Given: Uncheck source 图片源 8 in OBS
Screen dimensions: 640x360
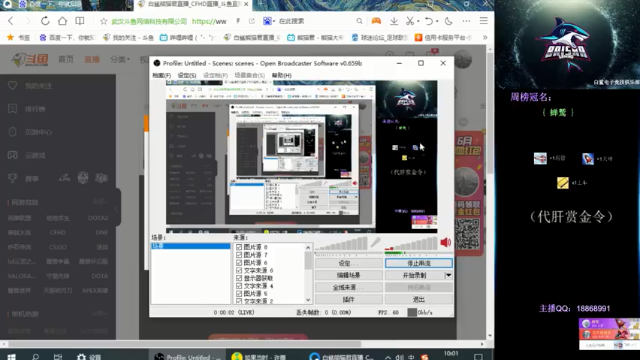Looking at the screenshot, I should tap(239, 247).
